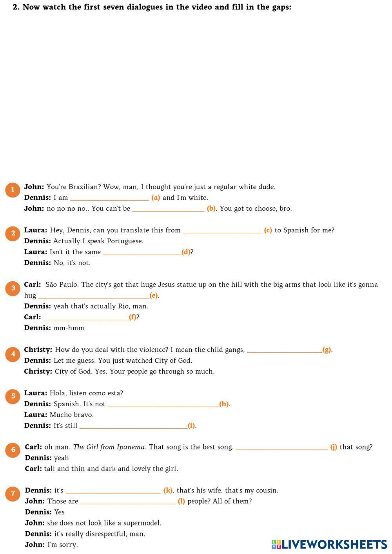Select blank (b) after "You can't be"

(x=168, y=208)
